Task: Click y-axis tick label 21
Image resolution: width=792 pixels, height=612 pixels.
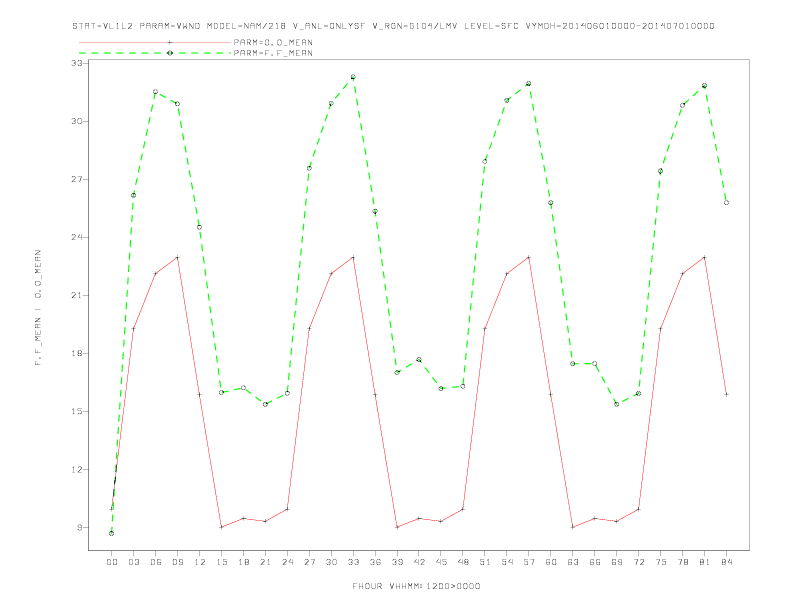Action: [x=79, y=295]
